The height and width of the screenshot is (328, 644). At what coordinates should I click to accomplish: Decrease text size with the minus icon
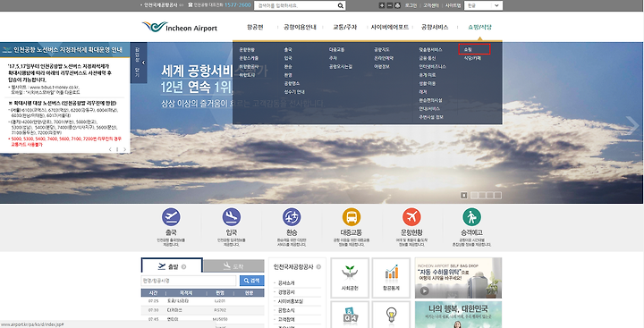[389, 5]
